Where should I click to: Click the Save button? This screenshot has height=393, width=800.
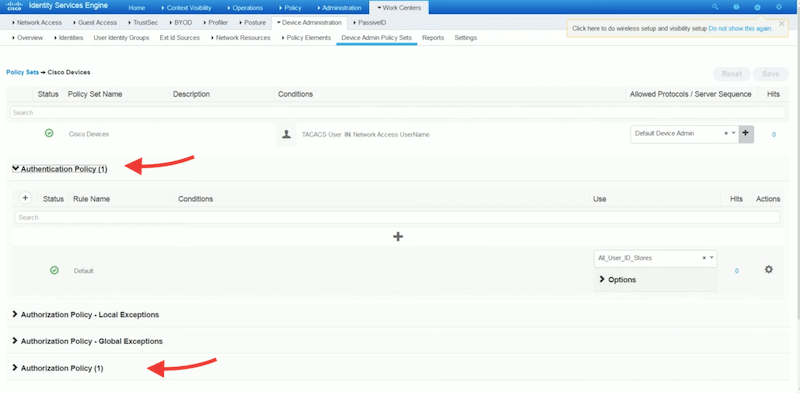(770, 74)
